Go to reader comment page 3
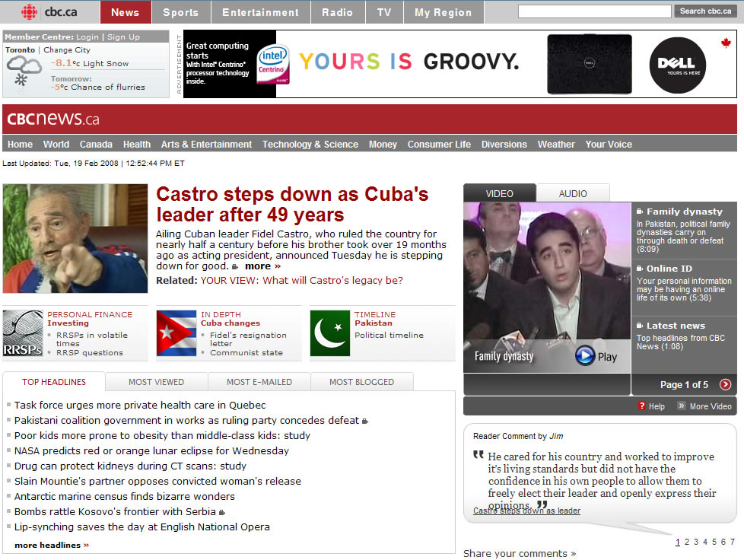 click(696, 542)
